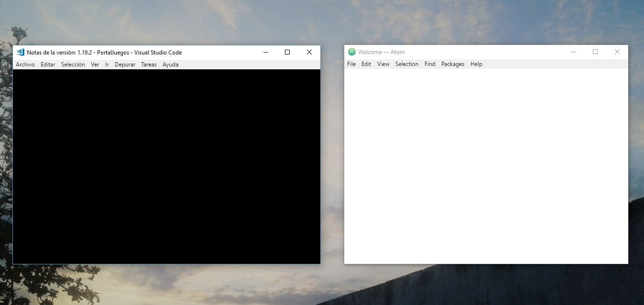Click inside the black VS Code editor area
The width and height of the screenshot is (644, 305).
coord(167,167)
